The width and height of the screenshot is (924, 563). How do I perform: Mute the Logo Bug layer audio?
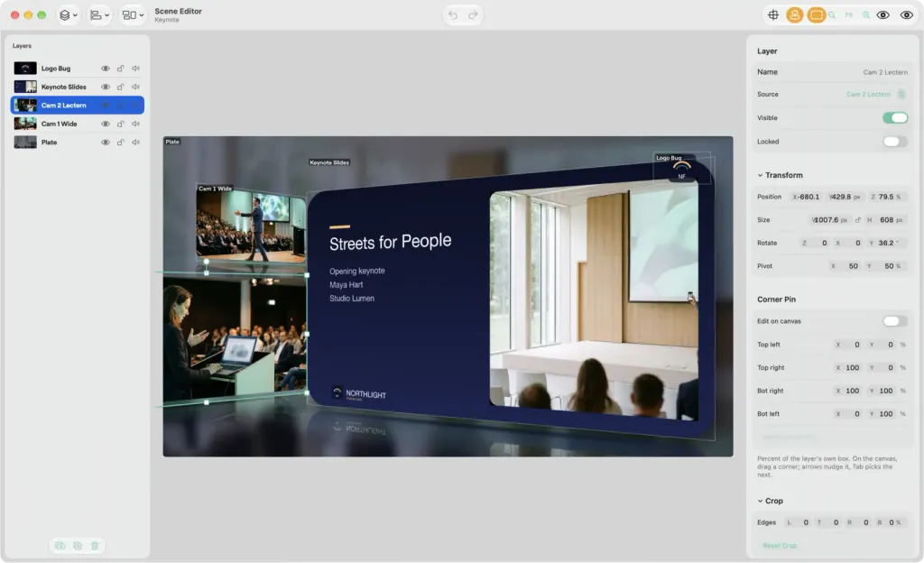coord(135,69)
